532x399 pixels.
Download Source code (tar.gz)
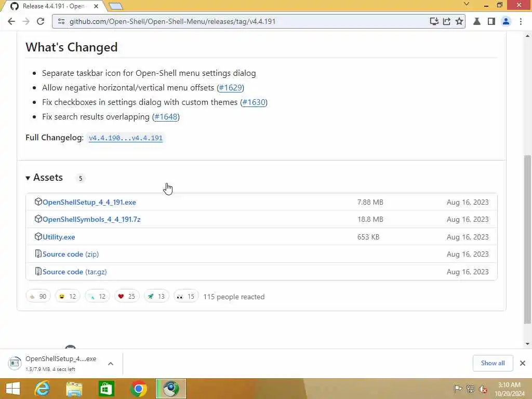click(75, 272)
